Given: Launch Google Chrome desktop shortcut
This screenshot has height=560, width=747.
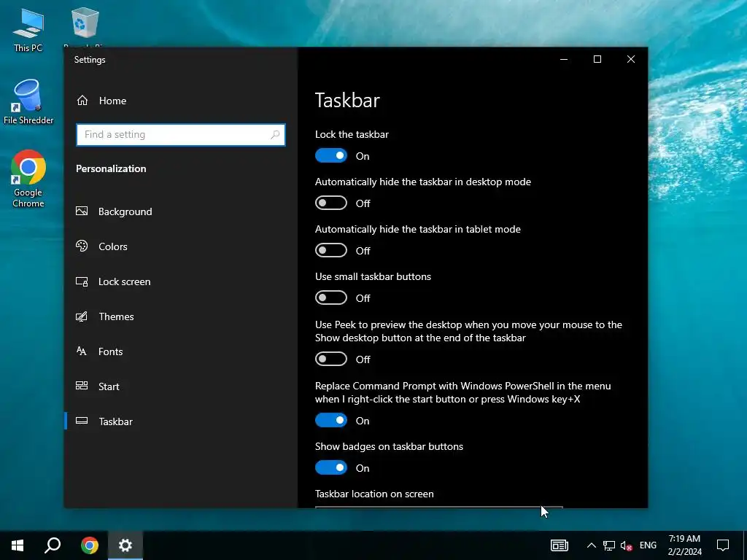Looking at the screenshot, I should [28, 179].
